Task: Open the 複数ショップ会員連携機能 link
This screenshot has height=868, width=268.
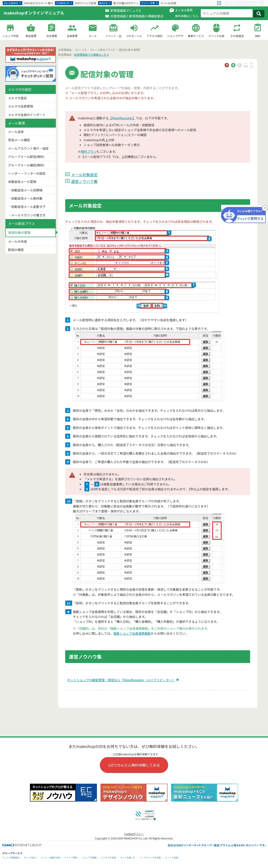Action: coord(132,634)
